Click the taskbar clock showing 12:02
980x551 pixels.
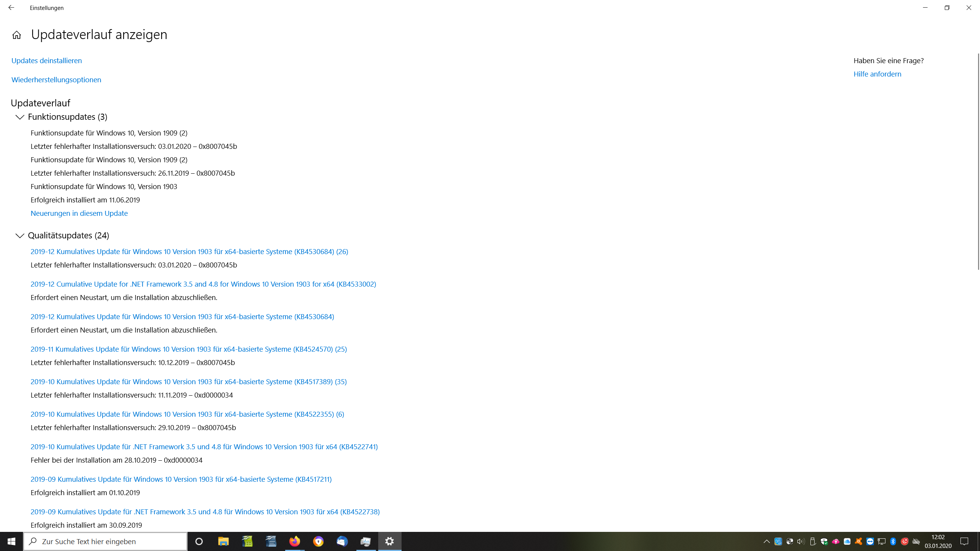[938, 541]
